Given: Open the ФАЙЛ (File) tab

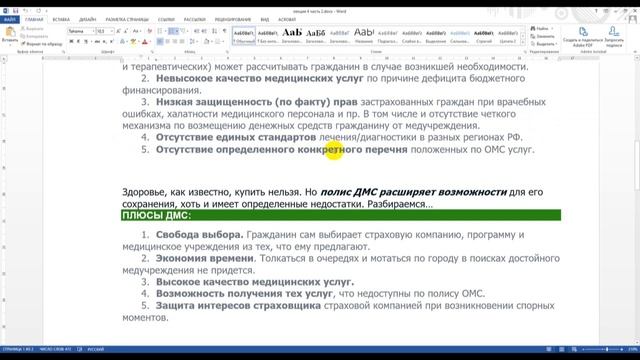Looking at the screenshot, I should click(x=10, y=19).
